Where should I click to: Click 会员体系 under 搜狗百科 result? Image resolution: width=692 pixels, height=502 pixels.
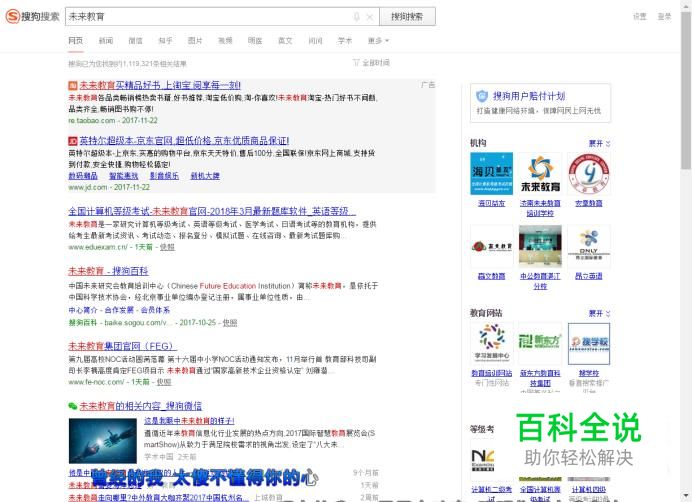point(155,310)
